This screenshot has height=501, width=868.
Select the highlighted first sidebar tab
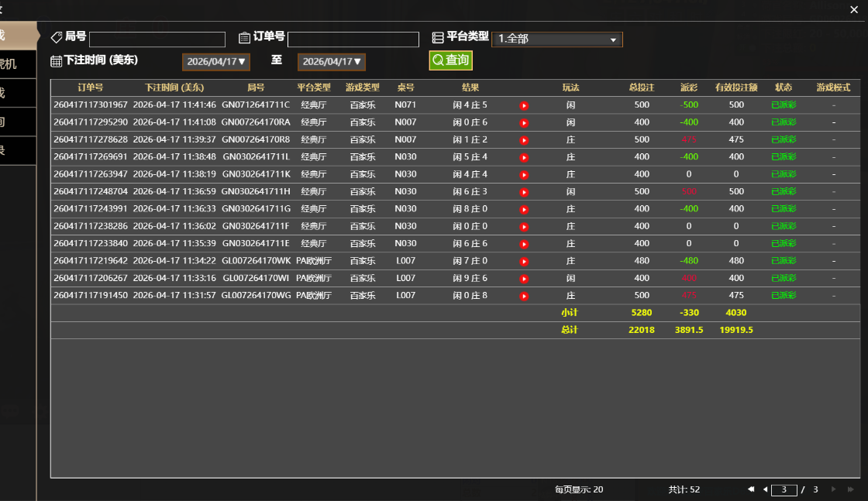pos(17,35)
